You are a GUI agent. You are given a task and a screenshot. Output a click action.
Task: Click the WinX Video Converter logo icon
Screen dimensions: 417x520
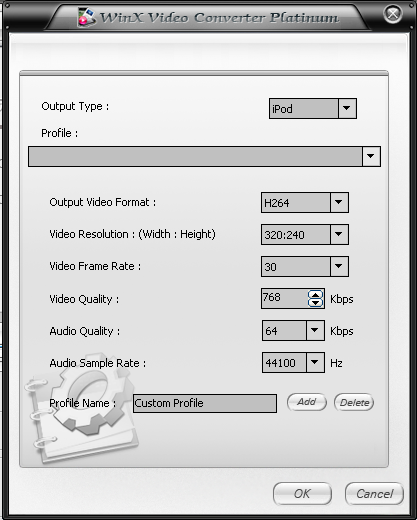(x=87, y=17)
